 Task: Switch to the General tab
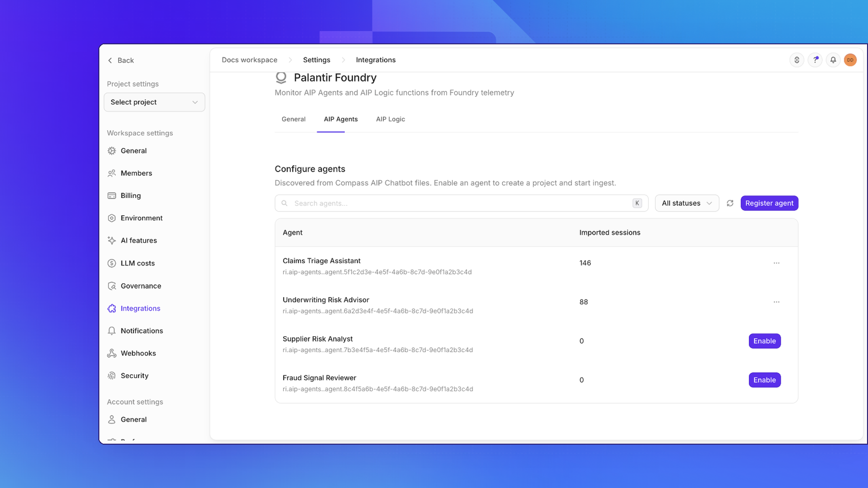pos(294,119)
